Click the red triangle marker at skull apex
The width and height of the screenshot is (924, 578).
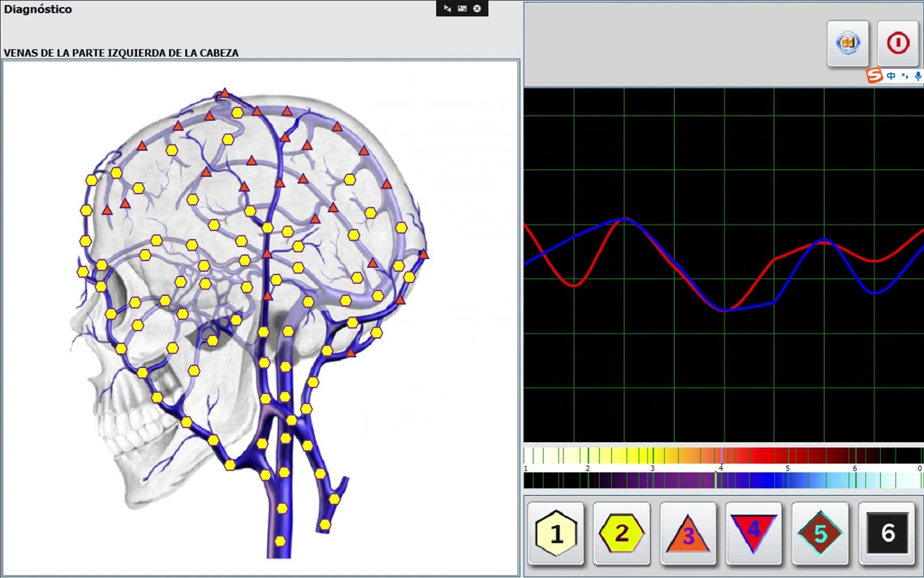click(225, 93)
